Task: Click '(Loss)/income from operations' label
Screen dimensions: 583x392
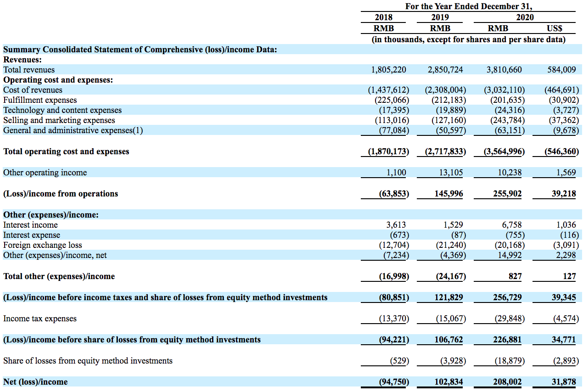Action: [x=61, y=194]
